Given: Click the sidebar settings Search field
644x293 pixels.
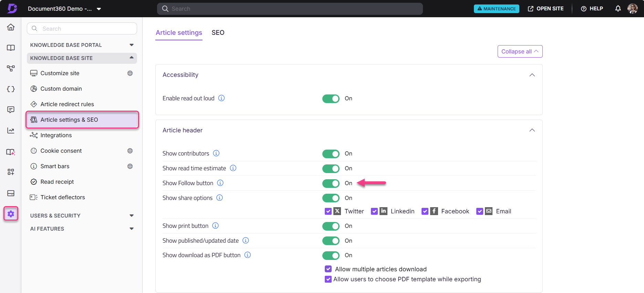Looking at the screenshot, I should (82, 29).
